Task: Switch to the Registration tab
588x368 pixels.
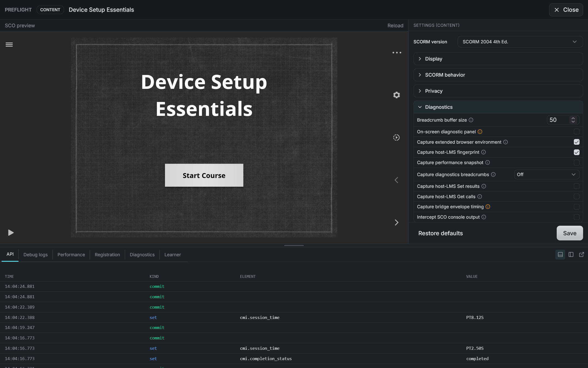Action: [107, 255]
